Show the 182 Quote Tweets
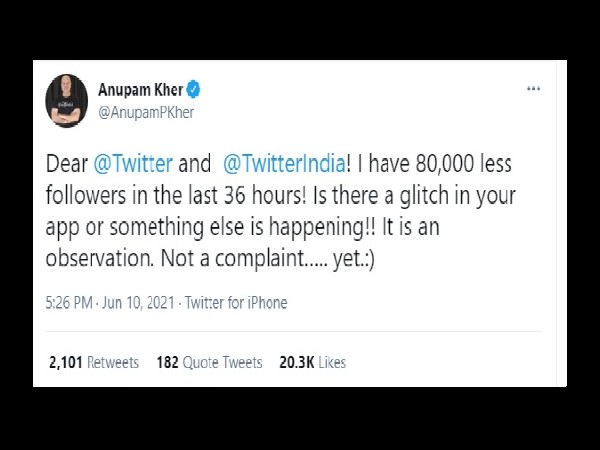 point(209,362)
